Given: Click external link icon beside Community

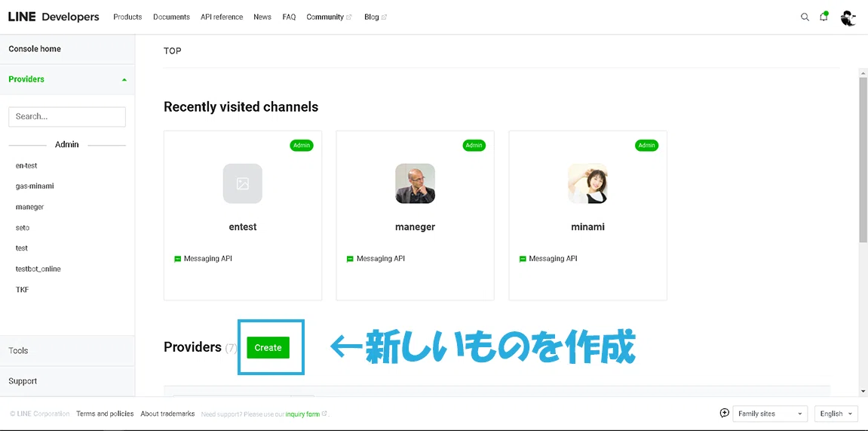Looking at the screenshot, I should pyautogui.click(x=348, y=17).
